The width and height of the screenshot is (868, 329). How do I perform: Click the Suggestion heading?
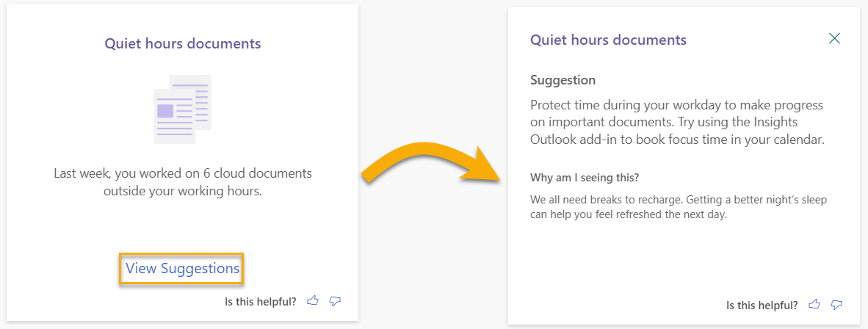[563, 80]
